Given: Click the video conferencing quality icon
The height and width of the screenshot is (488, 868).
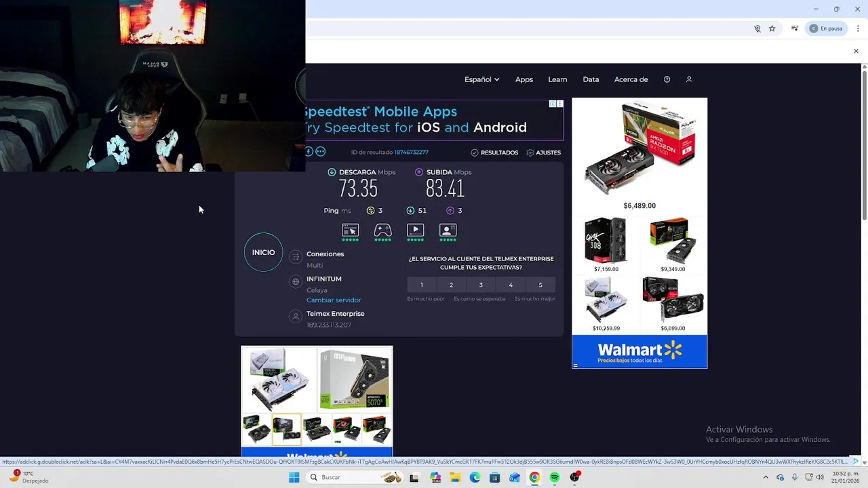Looking at the screenshot, I should (448, 230).
